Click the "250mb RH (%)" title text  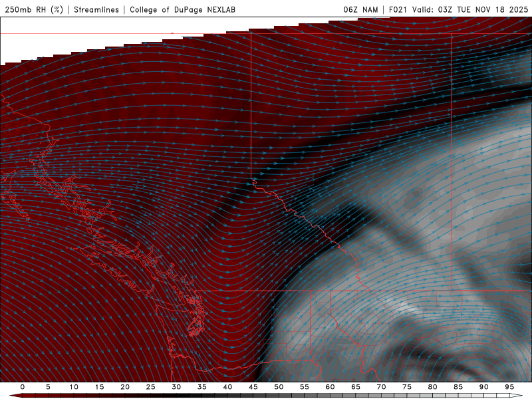click(34, 9)
